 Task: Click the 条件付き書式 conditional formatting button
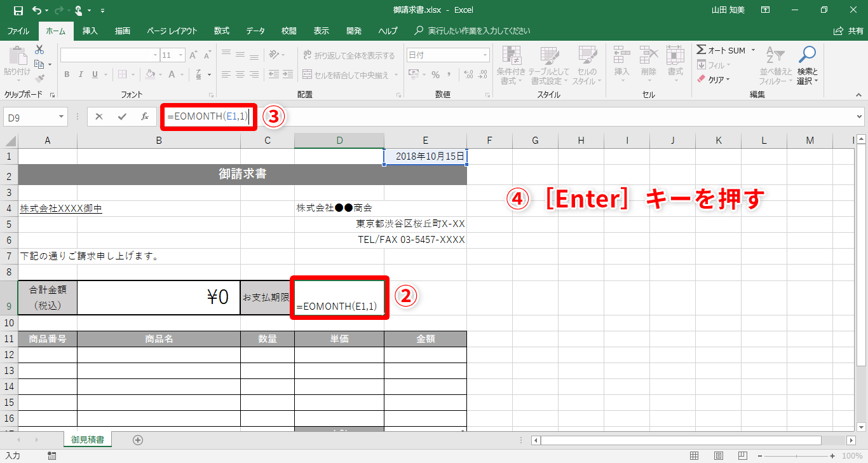point(511,66)
